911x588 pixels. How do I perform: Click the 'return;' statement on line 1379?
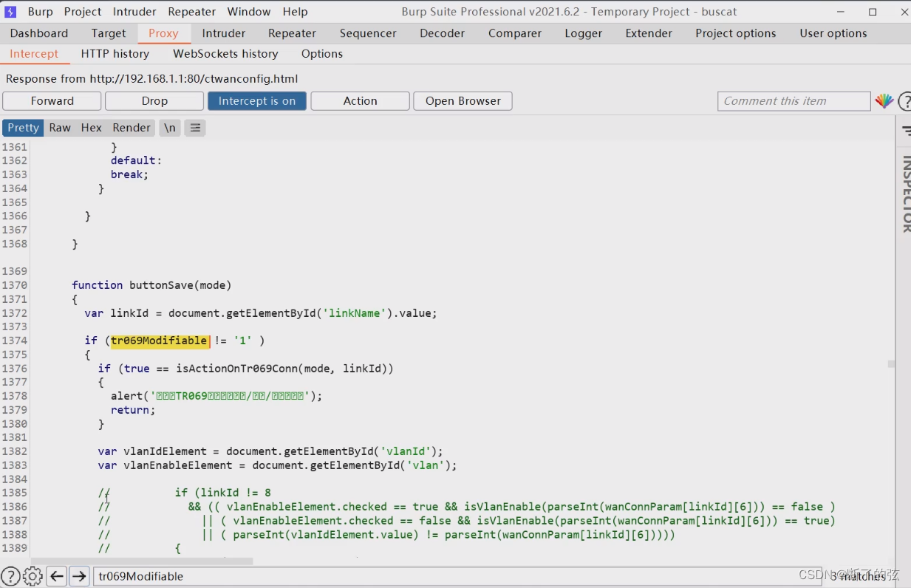133,410
